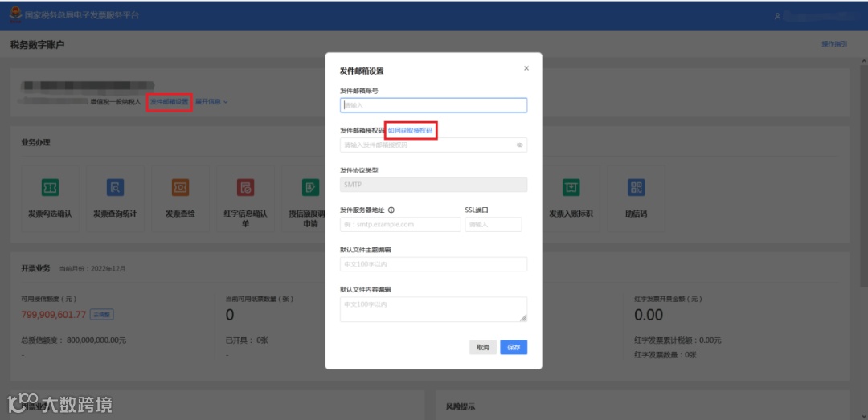Focus the 默认文件内容编辑 text area
868x420 pixels.
pyautogui.click(x=433, y=309)
